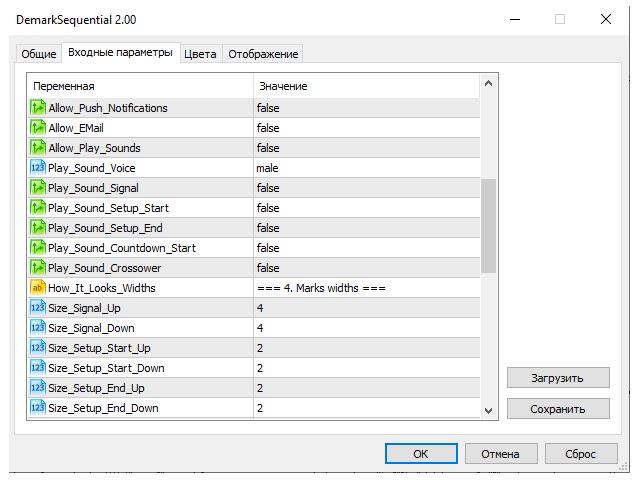The height and width of the screenshot is (480, 640).
Task: Click the scroll down arrow of parameter list
Action: coord(489,411)
